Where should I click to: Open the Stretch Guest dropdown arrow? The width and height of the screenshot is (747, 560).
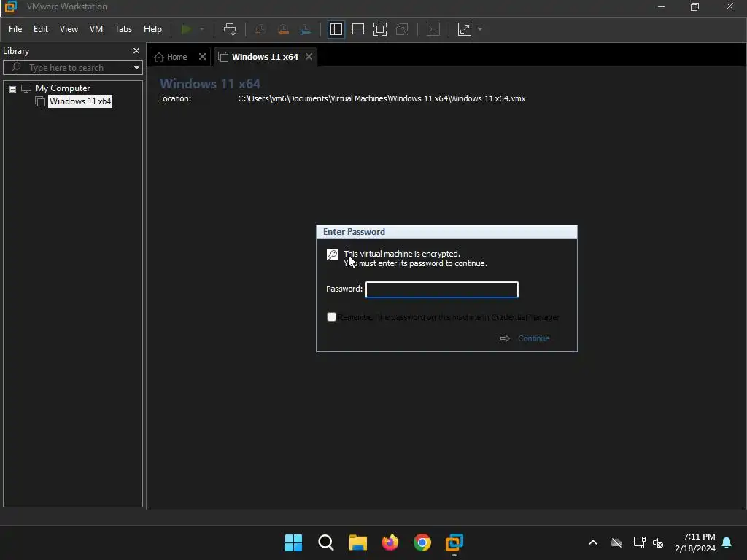click(x=480, y=29)
